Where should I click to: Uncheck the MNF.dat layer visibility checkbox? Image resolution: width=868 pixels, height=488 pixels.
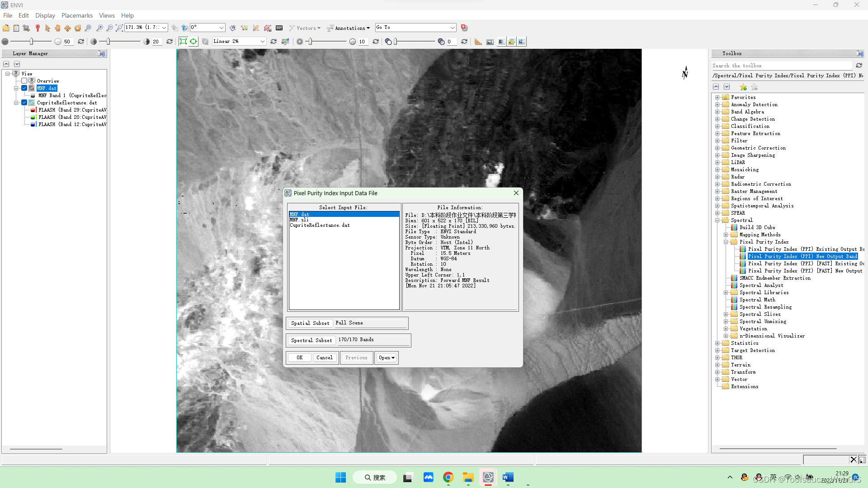(24, 88)
